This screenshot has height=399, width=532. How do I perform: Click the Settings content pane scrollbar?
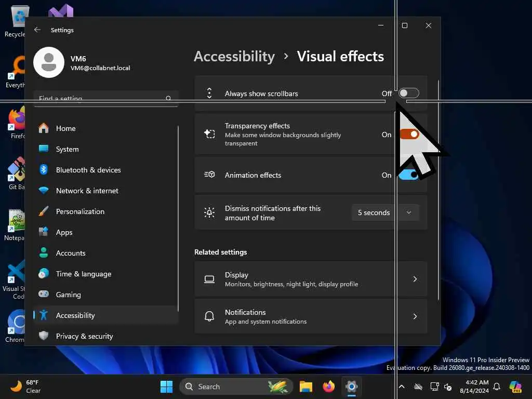(x=438, y=190)
